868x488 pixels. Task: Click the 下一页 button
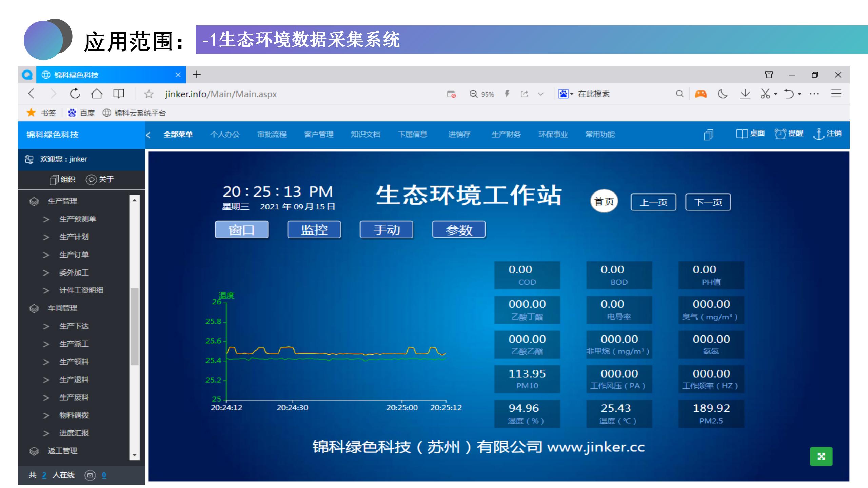click(708, 202)
